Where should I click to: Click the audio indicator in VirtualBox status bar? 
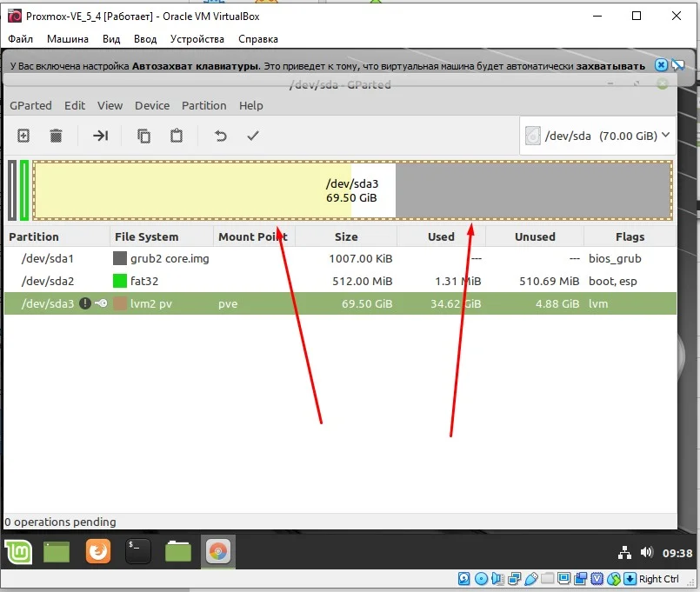click(497, 579)
